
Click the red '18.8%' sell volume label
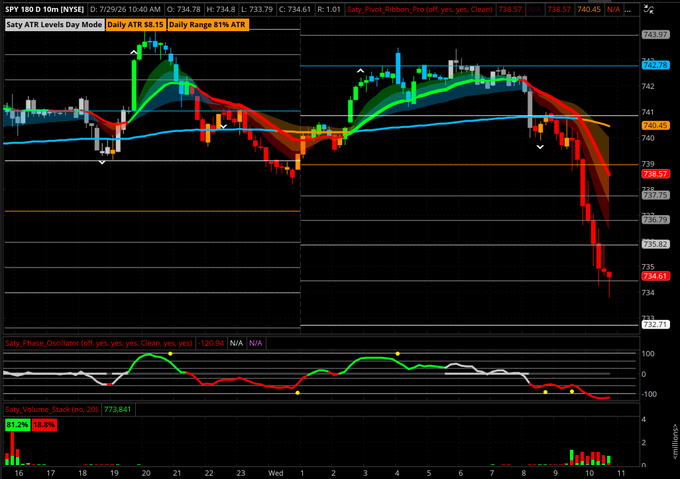44,425
